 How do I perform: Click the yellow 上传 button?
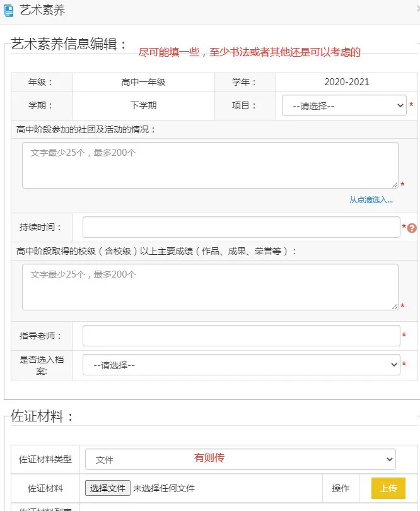click(x=388, y=488)
